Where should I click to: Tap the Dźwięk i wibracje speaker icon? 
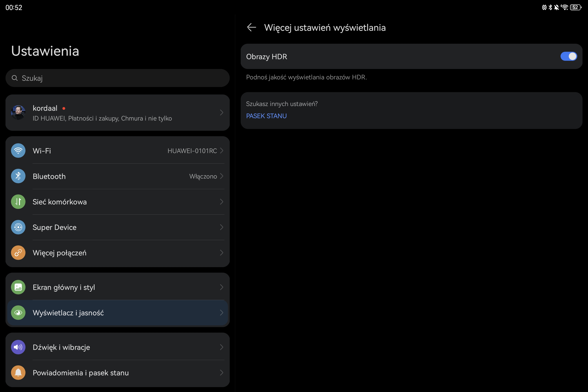pyautogui.click(x=18, y=347)
